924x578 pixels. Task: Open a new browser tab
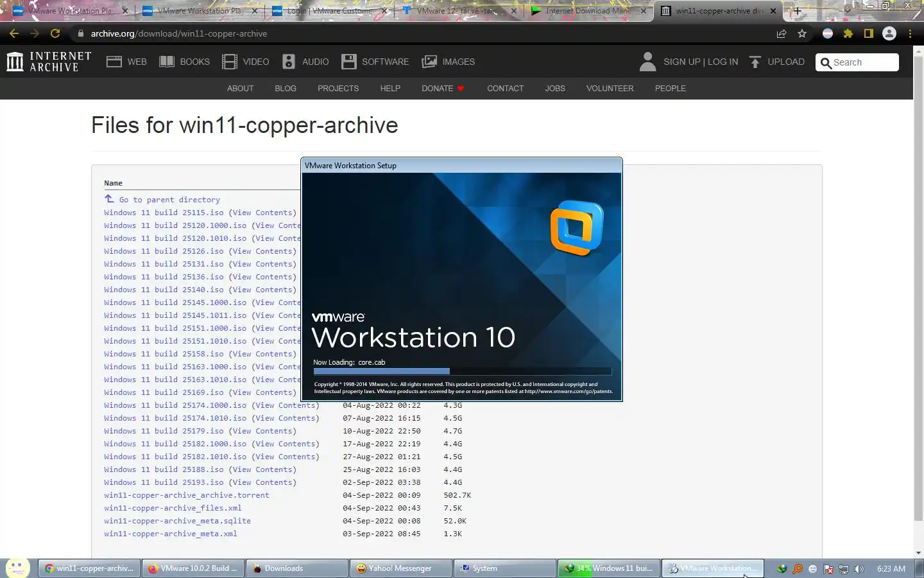click(x=798, y=11)
